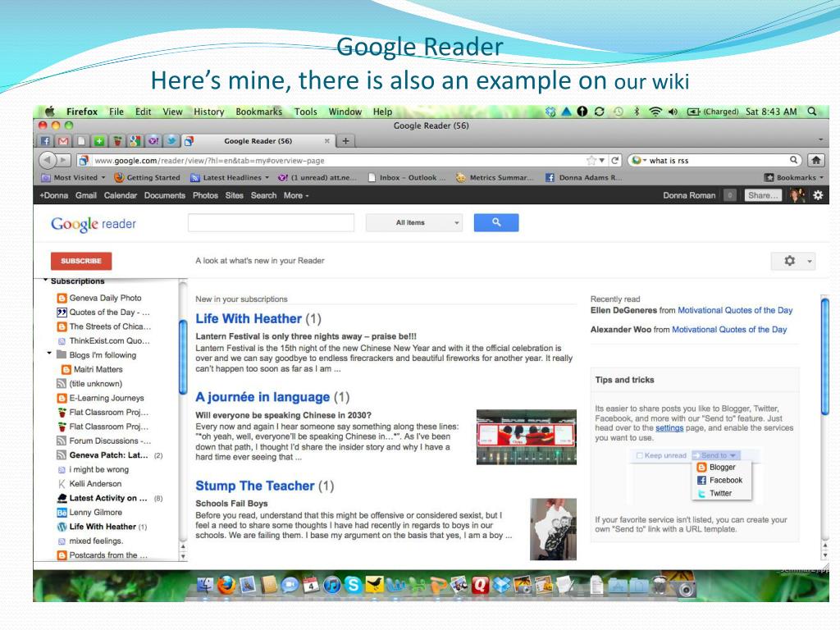Collapse the Blogs I'm following folder
The height and width of the screenshot is (630, 840).
click(x=49, y=354)
